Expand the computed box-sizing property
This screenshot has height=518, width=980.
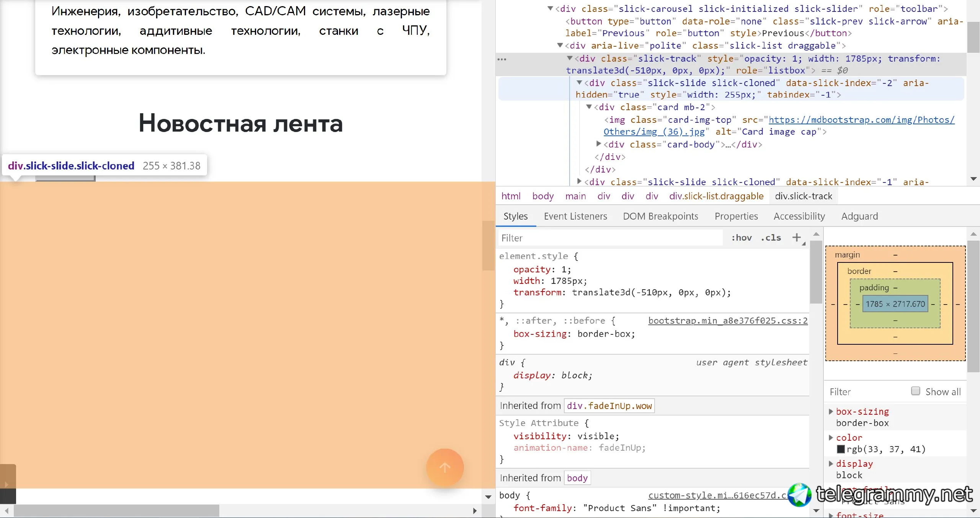coord(831,412)
